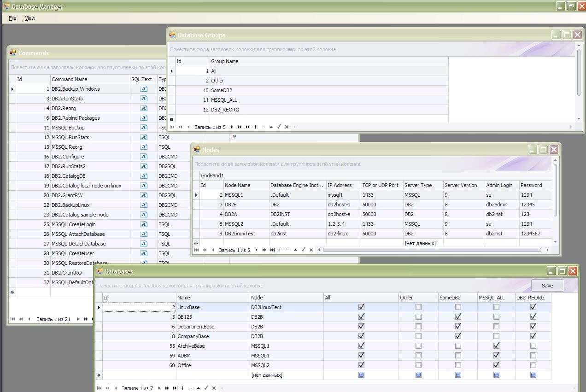
Task: Uncheck MSSQL_ALL for ArchiveBase database
Action: coord(496,346)
